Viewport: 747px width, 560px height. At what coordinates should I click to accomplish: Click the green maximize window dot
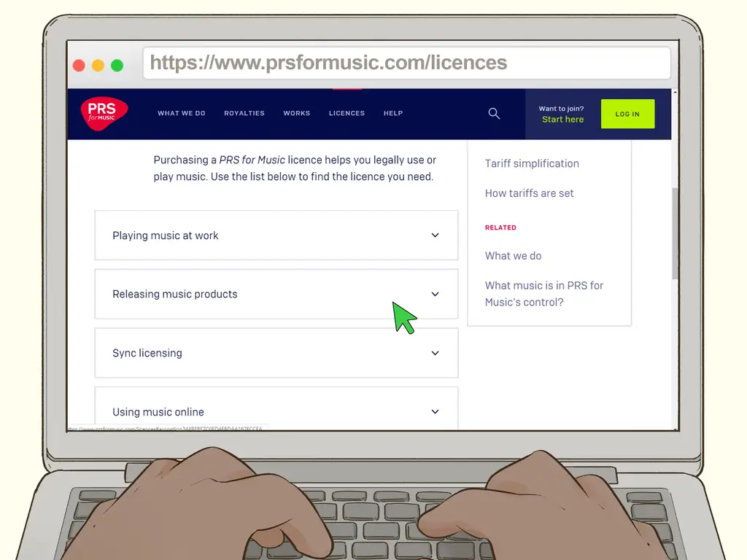tap(117, 65)
